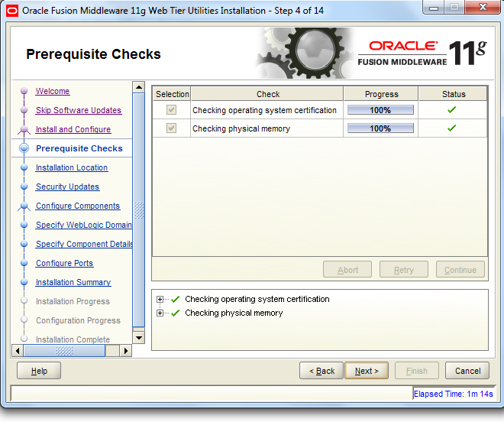Click the Installation Location step bullet icon
The image size is (504, 422).
click(x=24, y=167)
